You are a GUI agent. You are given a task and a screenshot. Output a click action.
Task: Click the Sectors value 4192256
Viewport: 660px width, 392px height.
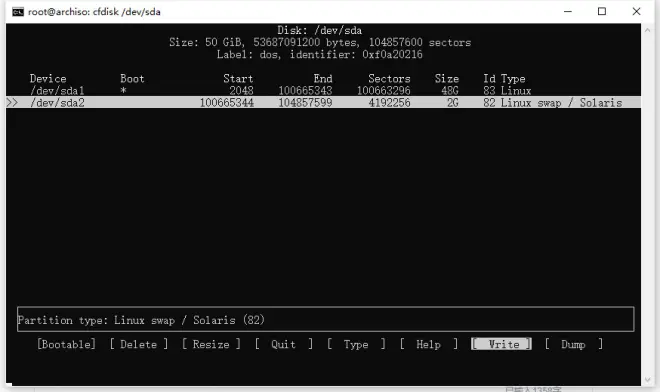[x=389, y=102]
